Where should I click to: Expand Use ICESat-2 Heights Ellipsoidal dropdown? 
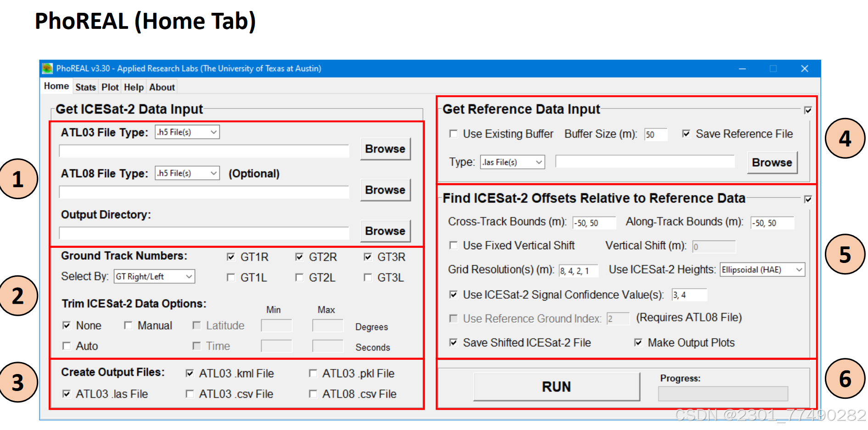coord(762,269)
